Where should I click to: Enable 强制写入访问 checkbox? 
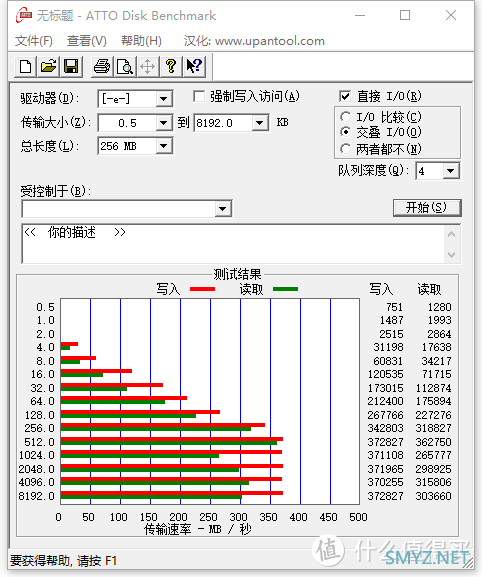point(199,97)
